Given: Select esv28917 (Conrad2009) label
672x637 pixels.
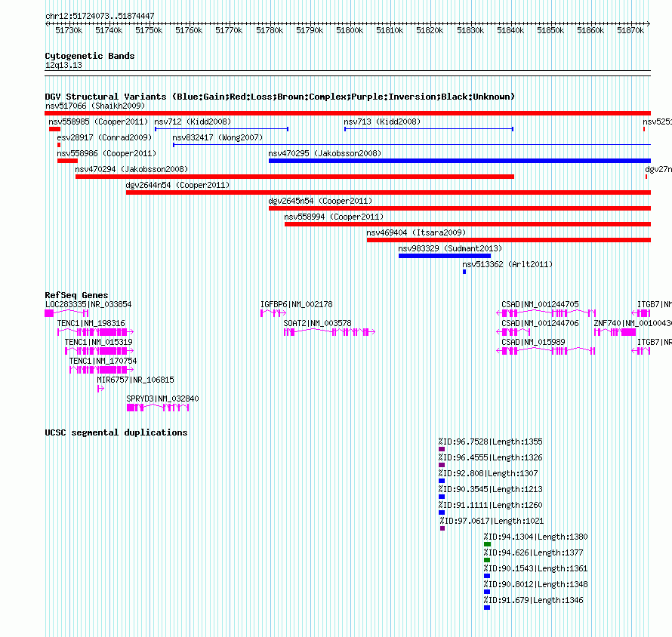Looking at the screenshot, I should (x=104, y=137).
